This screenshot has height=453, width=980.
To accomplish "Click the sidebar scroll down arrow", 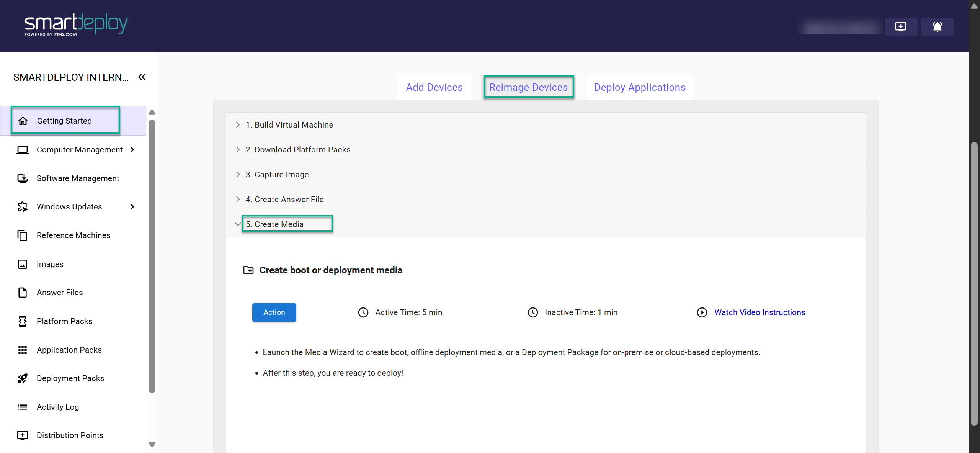I will click(x=152, y=445).
